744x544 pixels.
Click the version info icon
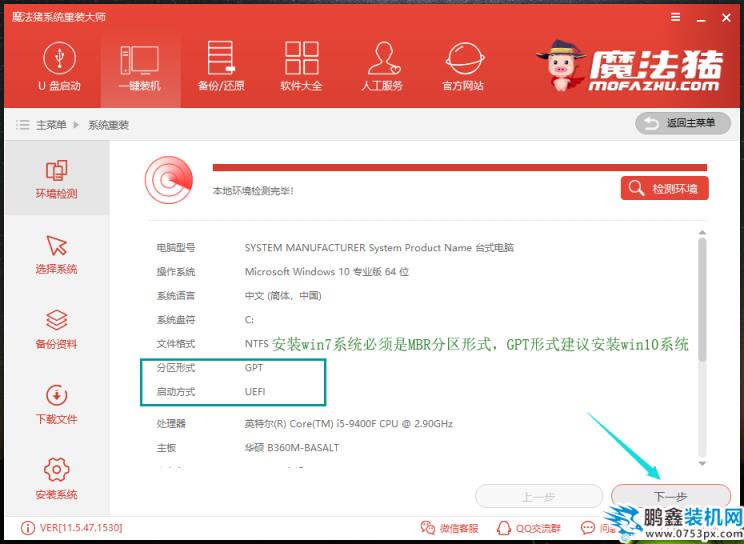tap(28, 528)
